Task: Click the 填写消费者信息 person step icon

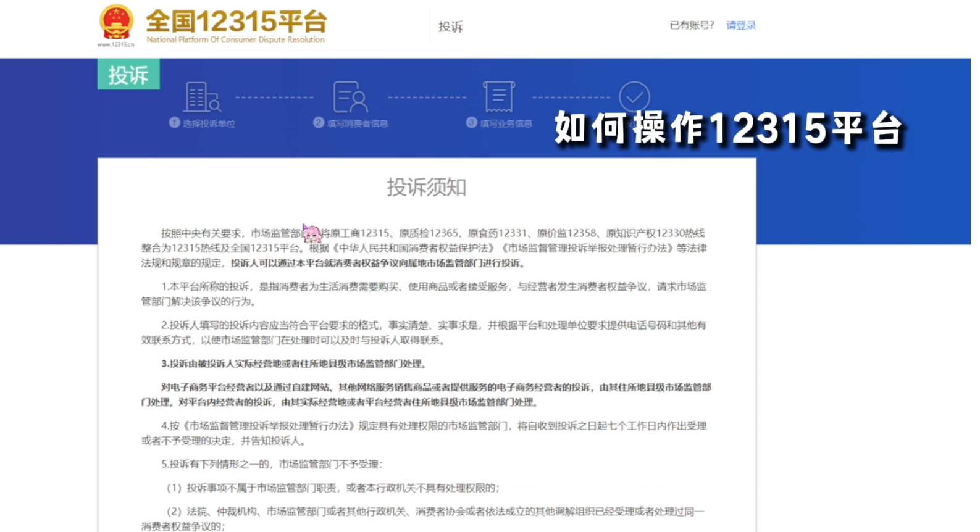Action: point(350,97)
